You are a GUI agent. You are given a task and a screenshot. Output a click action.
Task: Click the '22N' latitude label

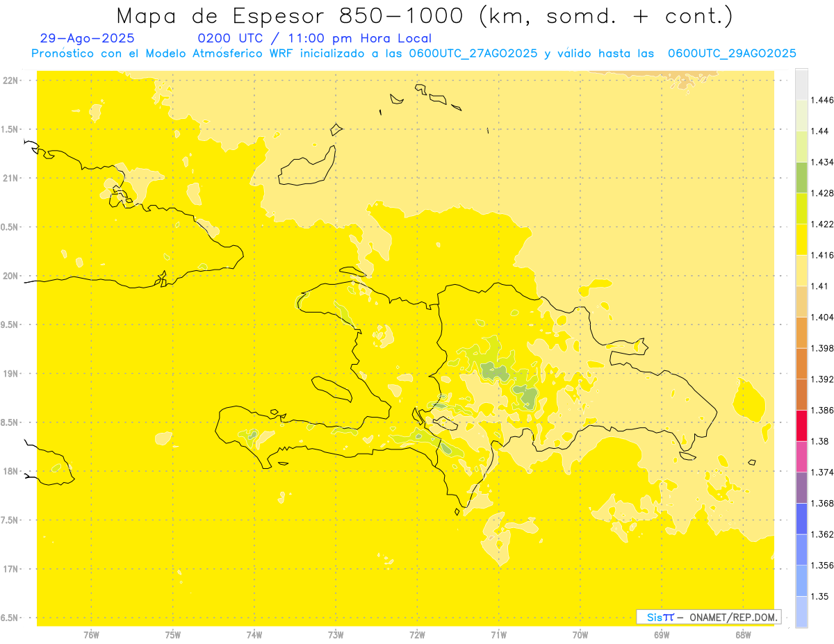click(x=12, y=81)
